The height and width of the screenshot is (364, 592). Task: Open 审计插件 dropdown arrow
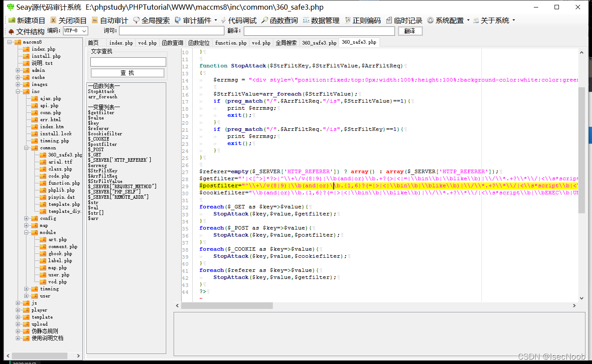[216, 21]
